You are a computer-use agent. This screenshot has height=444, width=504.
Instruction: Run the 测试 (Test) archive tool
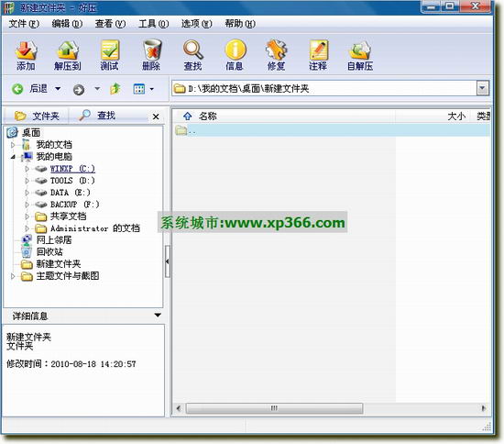click(109, 55)
